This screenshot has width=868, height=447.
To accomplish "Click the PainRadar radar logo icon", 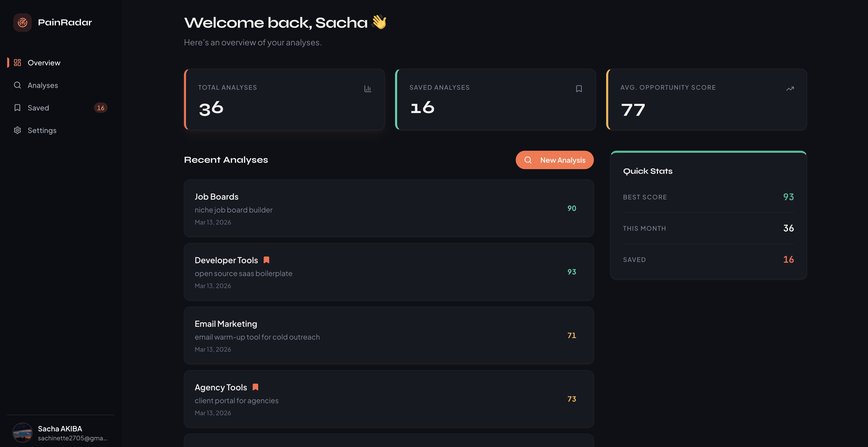I will [x=22, y=23].
